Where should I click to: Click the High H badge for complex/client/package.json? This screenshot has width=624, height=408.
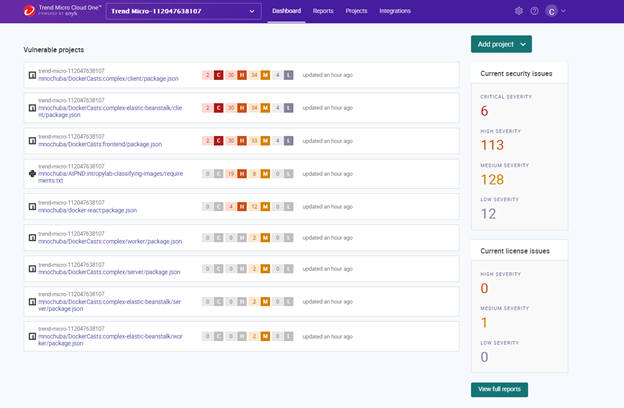(x=242, y=75)
